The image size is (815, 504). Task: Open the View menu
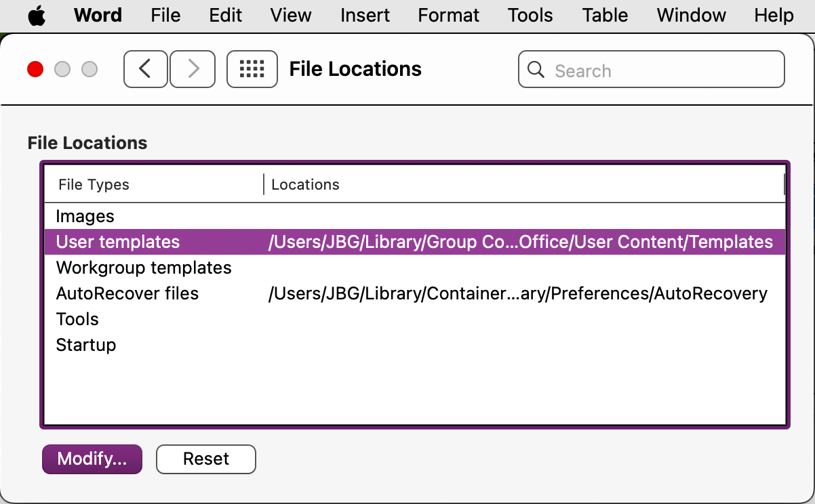pyautogui.click(x=291, y=15)
